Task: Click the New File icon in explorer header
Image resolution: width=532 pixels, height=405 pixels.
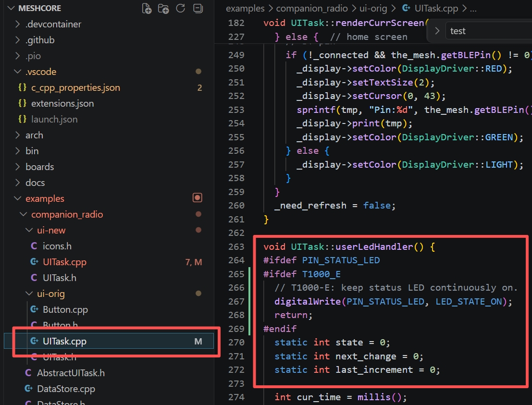Action: [x=147, y=8]
